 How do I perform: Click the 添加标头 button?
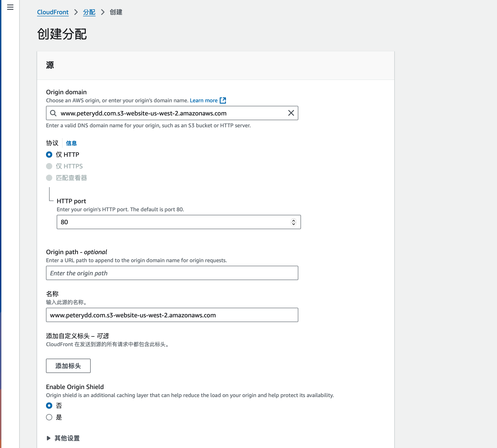(68, 366)
